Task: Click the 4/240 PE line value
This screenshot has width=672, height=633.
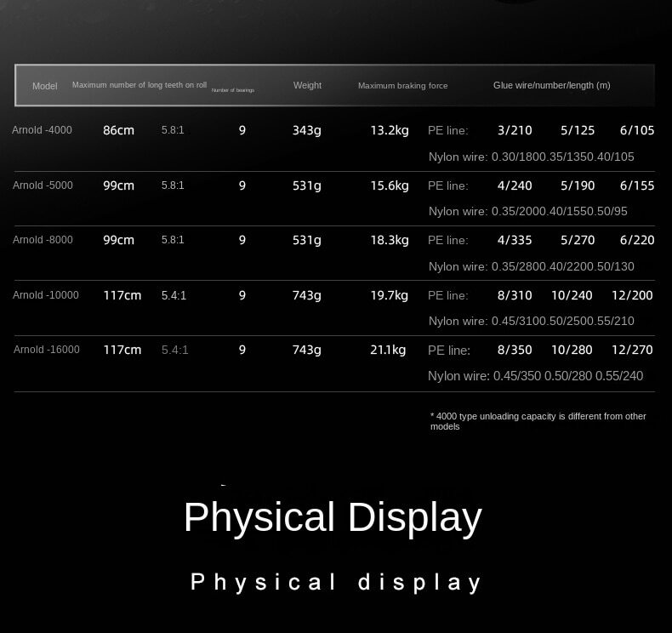Action: point(515,185)
